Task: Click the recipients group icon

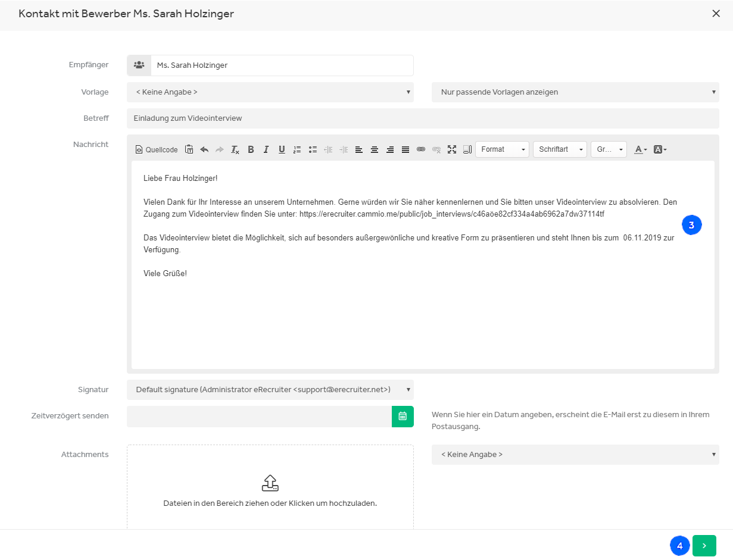Action: 139,65
